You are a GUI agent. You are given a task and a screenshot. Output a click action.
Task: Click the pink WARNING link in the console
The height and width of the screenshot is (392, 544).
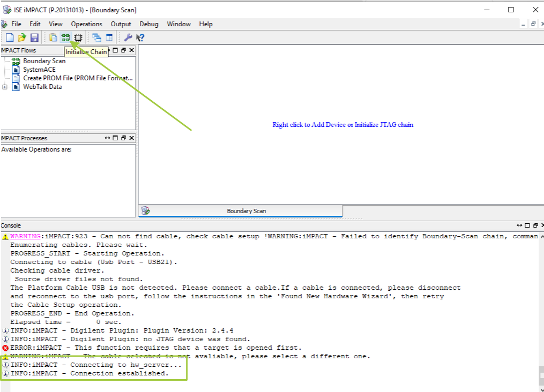[25, 236]
